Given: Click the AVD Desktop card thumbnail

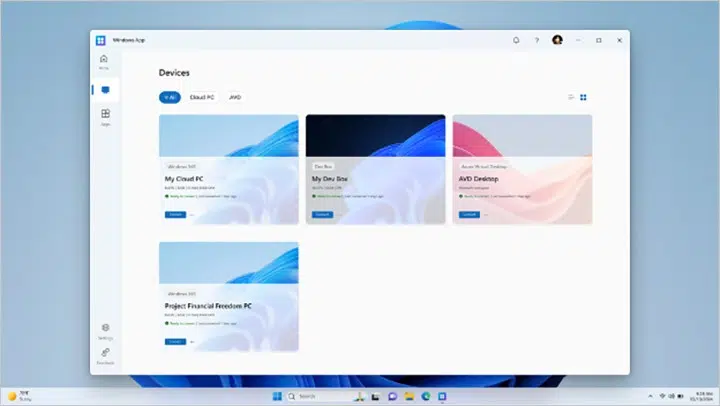Looking at the screenshot, I should click(523, 136).
